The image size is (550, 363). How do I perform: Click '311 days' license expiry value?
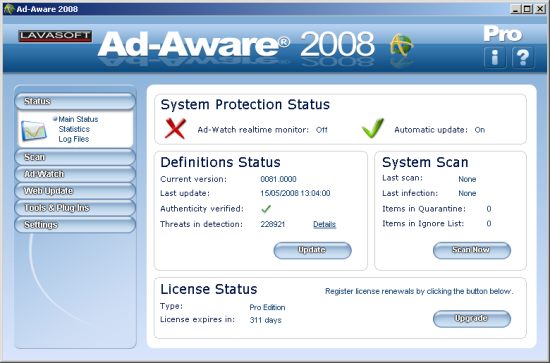coord(266,320)
